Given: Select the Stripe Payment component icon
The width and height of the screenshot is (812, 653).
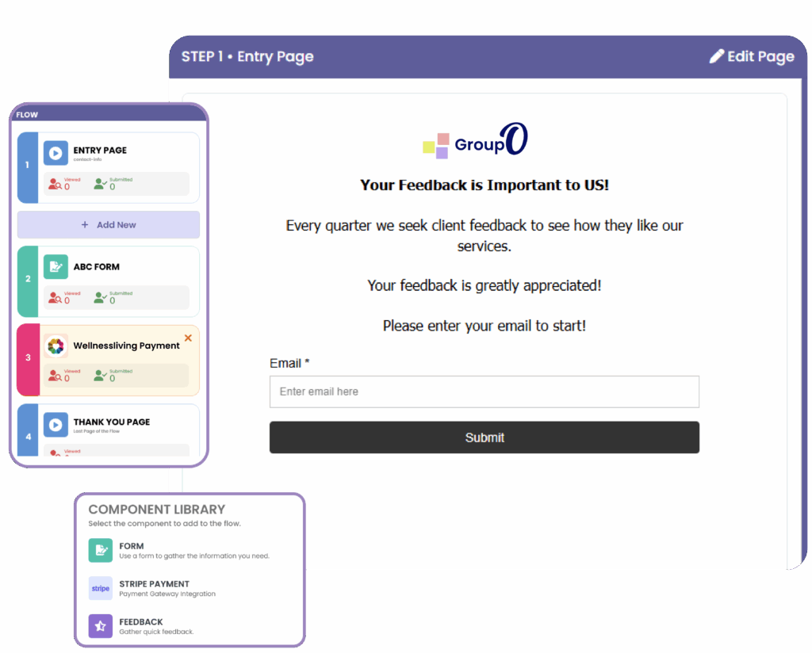Looking at the screenshot, I should point(101,588).
